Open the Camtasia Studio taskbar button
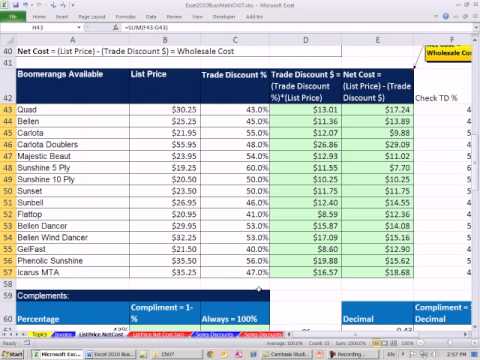This screenshot has width=480, height=360. point(287,354)
